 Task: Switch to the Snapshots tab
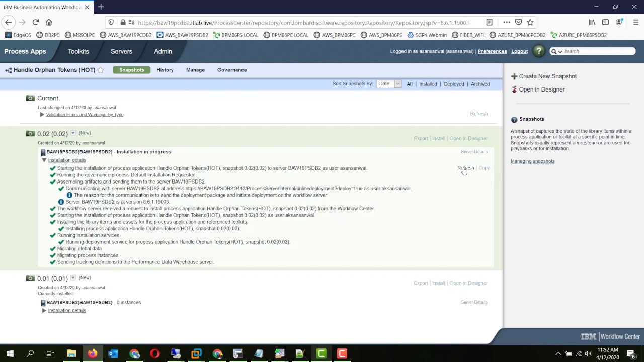131,70
